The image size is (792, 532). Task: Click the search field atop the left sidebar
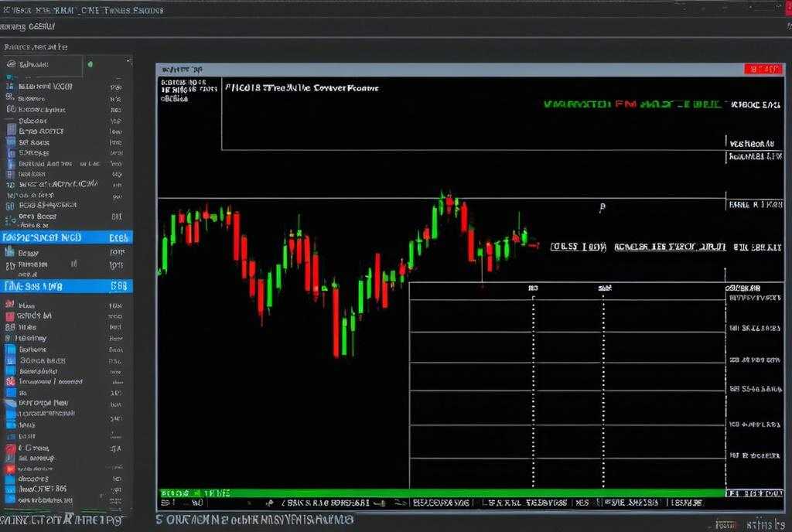[x=43, y=65]
